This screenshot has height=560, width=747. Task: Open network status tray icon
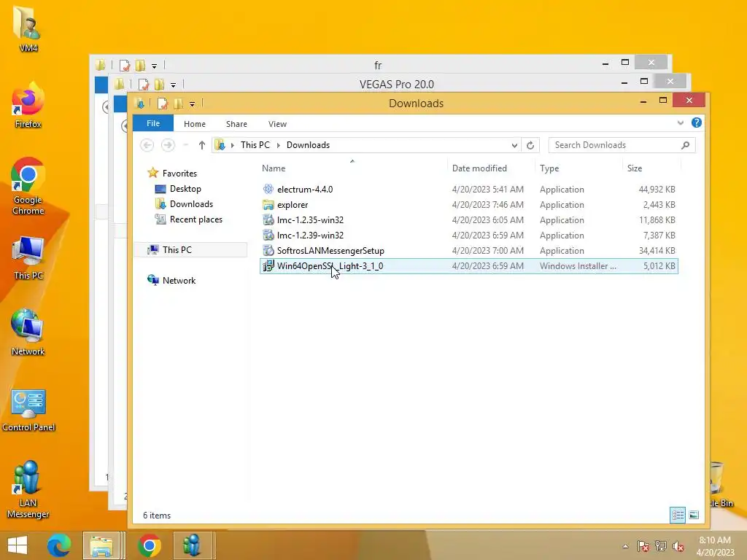pos(661,546)
